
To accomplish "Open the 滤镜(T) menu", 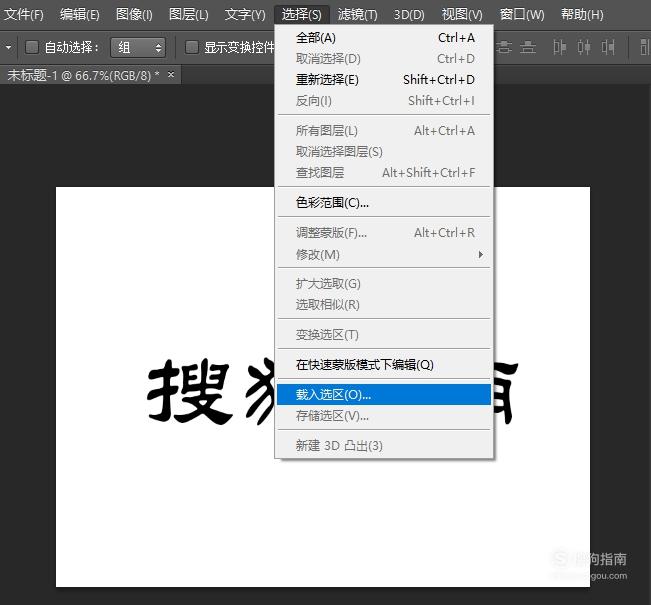I will coord(357,15).
